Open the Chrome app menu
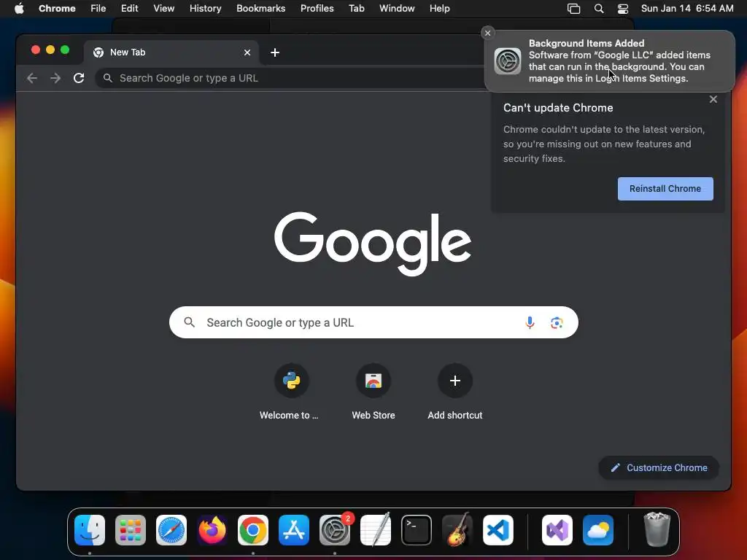Screen dimensions: 747x560 [x=57, y=9]
